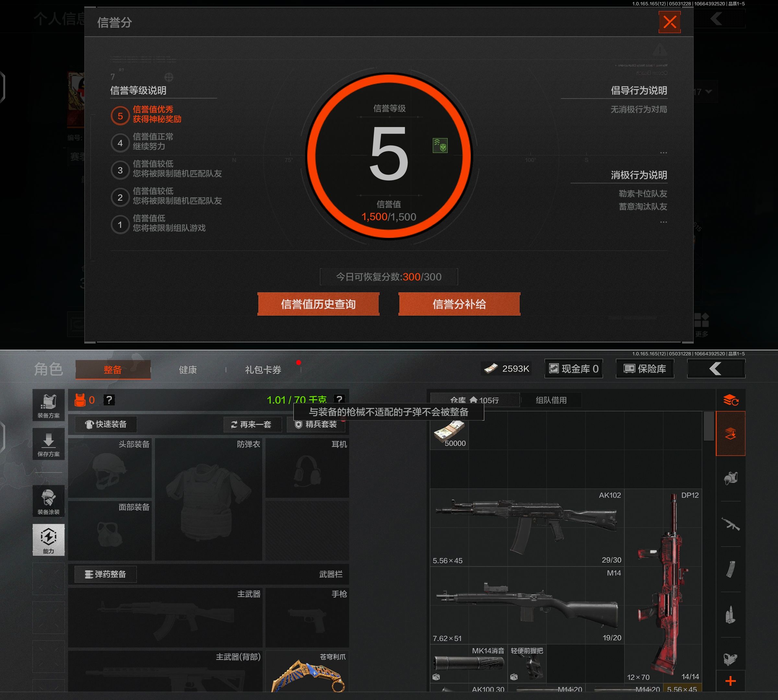
Task: Close the 信誉分 reputation dialog
Action: [x=669, y=22]
